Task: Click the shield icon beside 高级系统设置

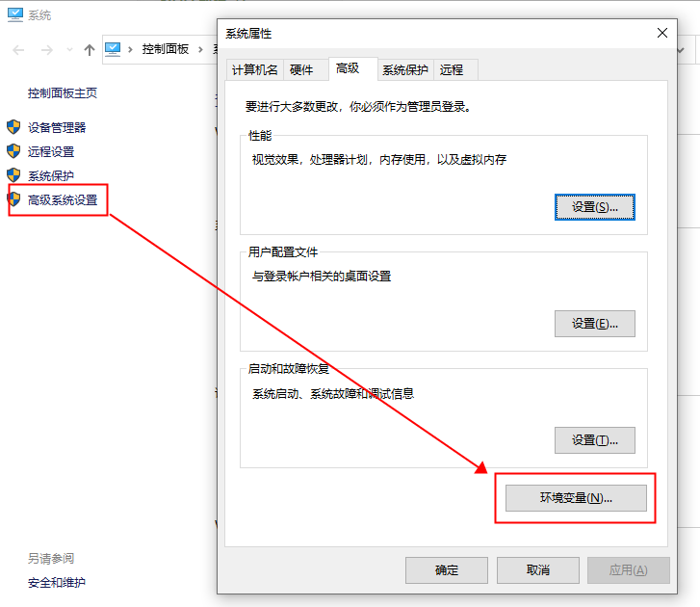Action: [x=14, y=199]
